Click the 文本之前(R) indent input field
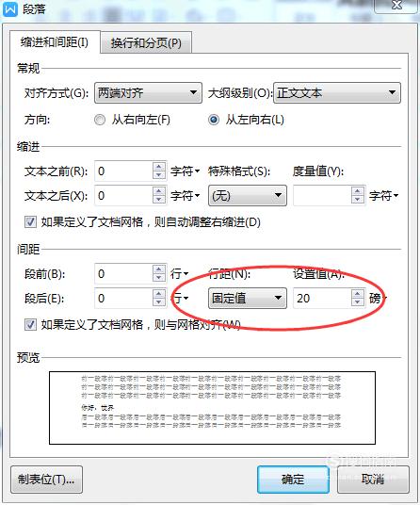The height and width of the screenshot is (505, 420). pos(123,171)
